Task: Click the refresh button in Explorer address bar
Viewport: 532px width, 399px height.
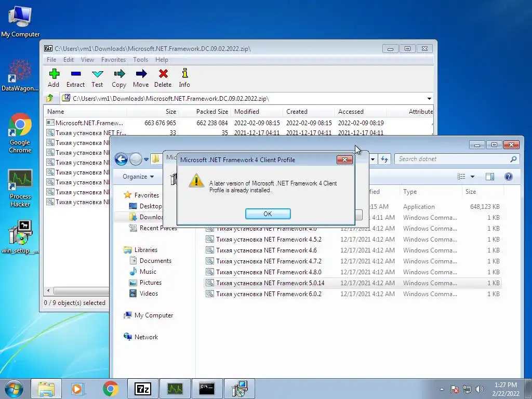Action: (384, 159)
